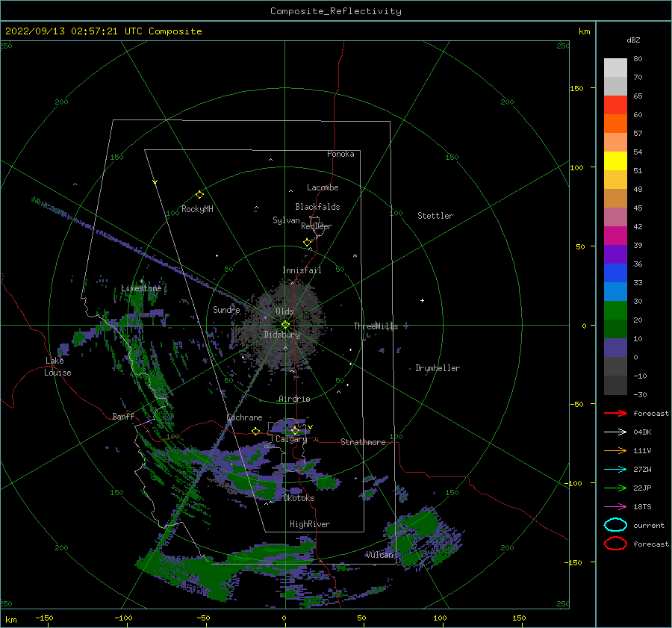Click the yellow diamond marker near RockyMH
Viewport: 672px width, 628px height.
pyautogui.click(x=199, y=195)
